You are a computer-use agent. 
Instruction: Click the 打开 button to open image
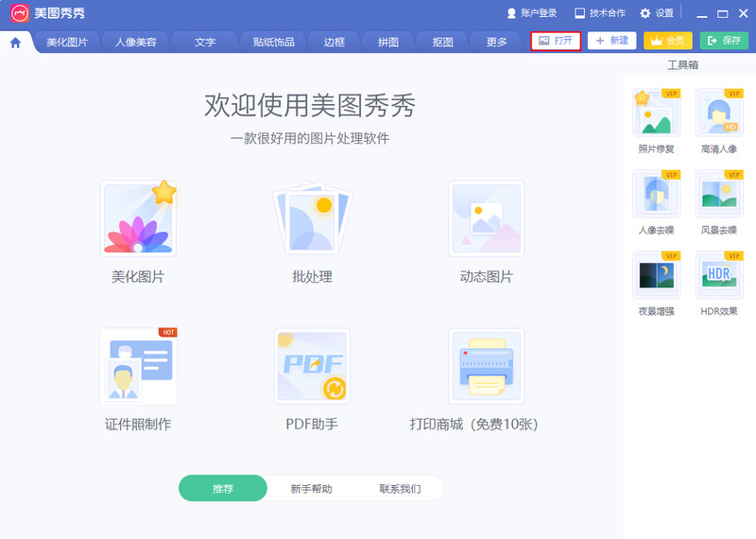(556, 41)
